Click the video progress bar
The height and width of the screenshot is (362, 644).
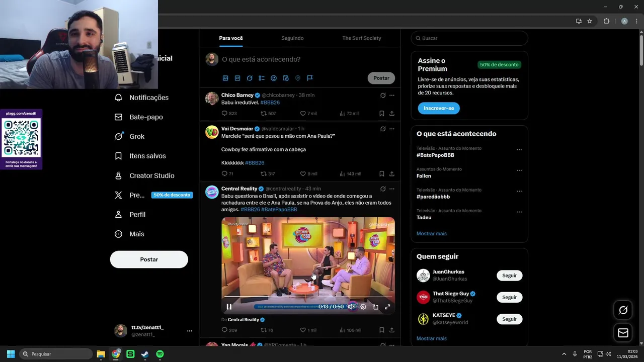pos(308,298)
